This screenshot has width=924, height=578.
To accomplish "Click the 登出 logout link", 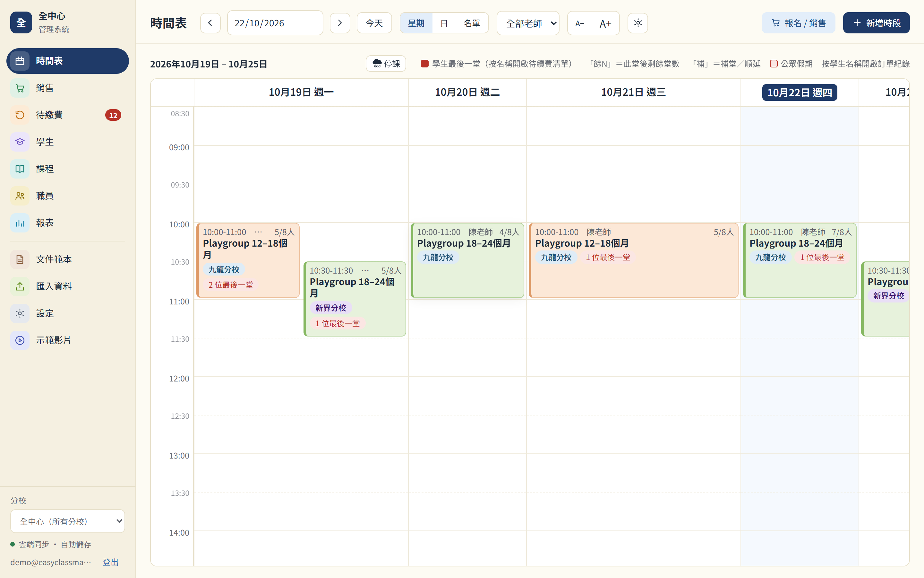I will (x=111, y=562).
